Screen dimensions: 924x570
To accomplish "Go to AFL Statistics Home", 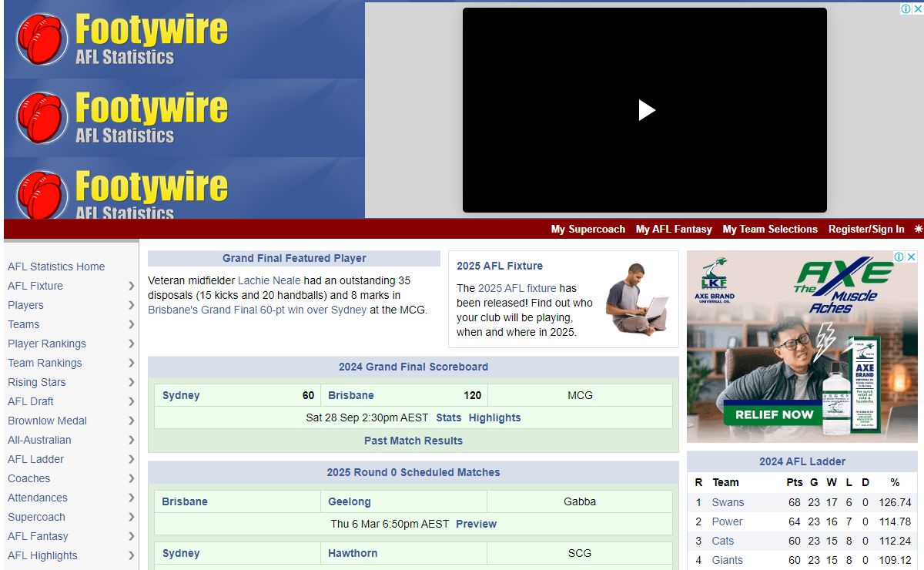I will (56, 267).
